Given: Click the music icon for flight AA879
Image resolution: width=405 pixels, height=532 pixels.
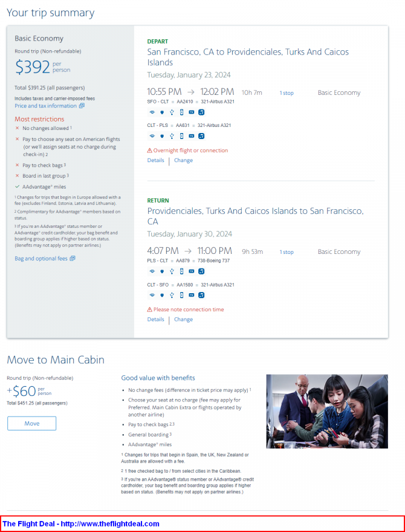Looking at the screenshot, I should tap(201, 271).
